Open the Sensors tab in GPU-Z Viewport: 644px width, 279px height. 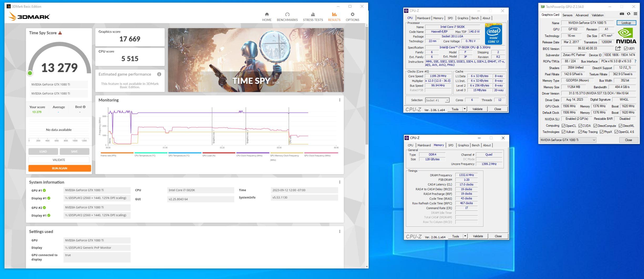(567, 15)
